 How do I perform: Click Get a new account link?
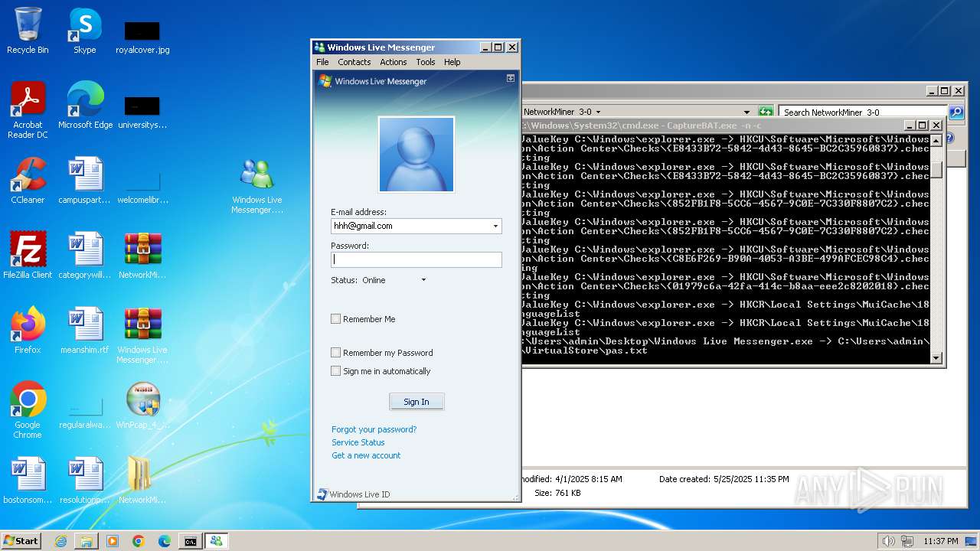coord(366,455)
